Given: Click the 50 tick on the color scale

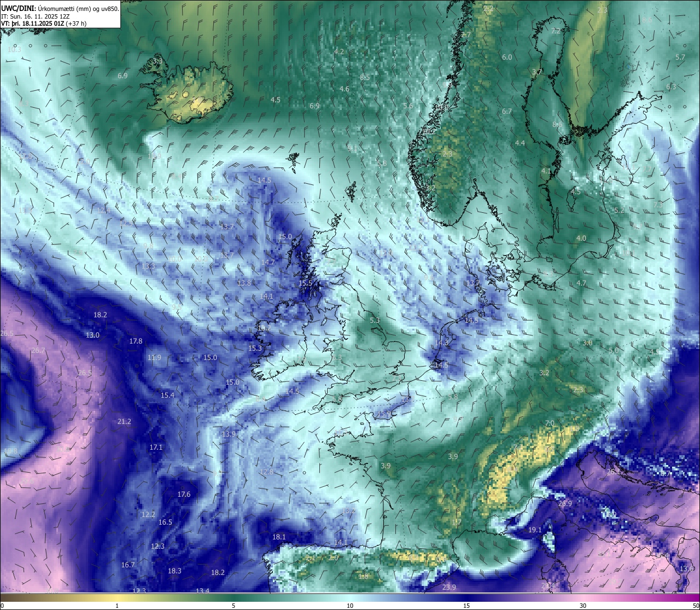Looking at the screenshot, I should [696, 606].
